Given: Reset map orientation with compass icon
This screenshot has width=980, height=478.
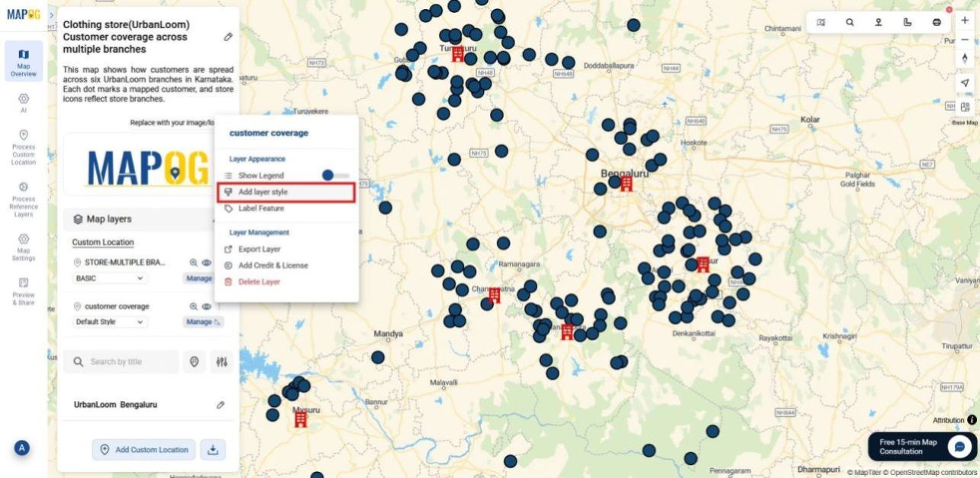Looking at the screenshot, I should coord(965,58).
